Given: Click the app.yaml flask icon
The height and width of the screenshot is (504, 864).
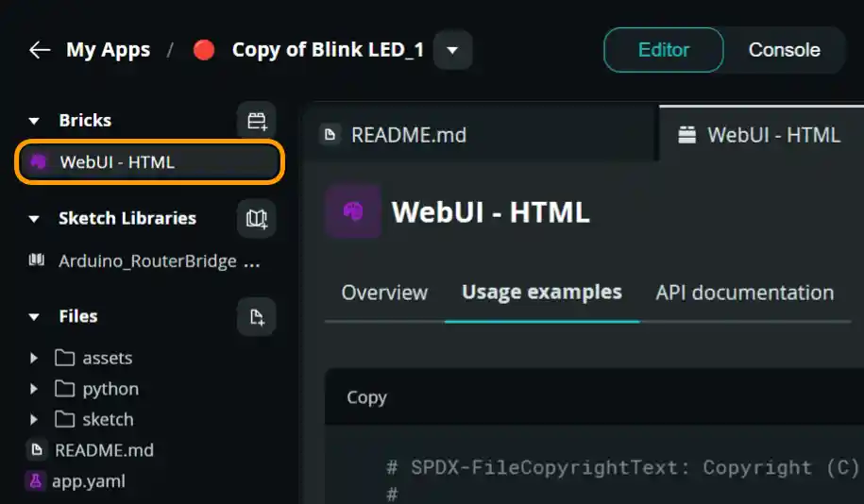Looking at the screenshot, I should coord(36,480).
